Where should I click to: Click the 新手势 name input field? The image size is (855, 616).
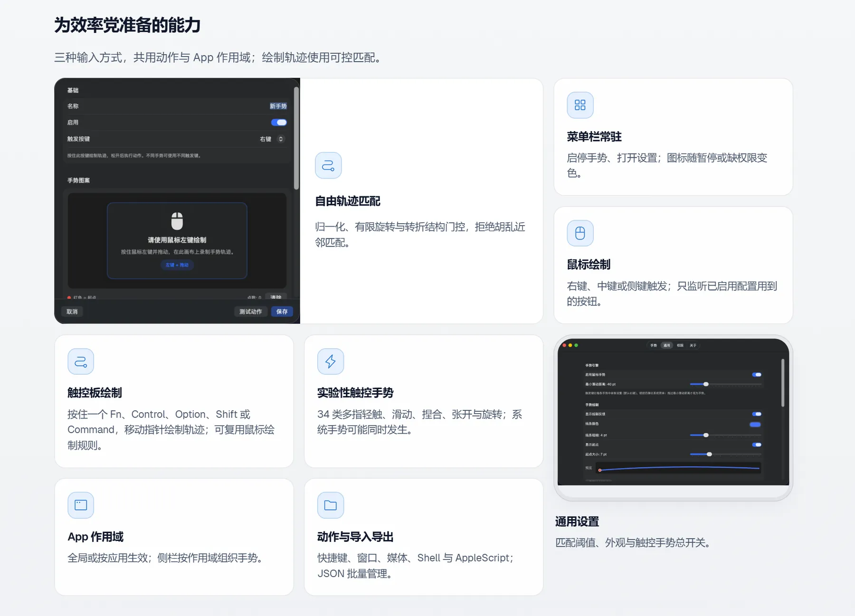[278, 106]
